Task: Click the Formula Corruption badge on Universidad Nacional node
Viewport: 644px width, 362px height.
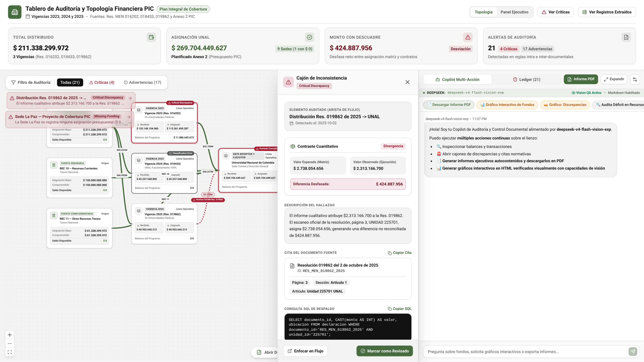Action: tap(266, 149)
